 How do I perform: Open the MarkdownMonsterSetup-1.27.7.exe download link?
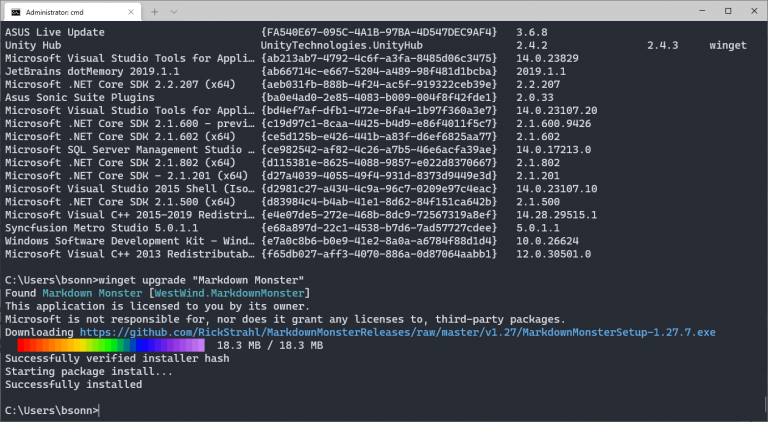click(x=397, y=332)
